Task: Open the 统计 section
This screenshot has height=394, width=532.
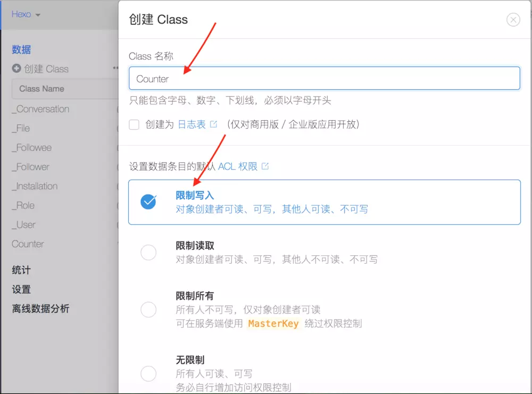Action: 21,270
